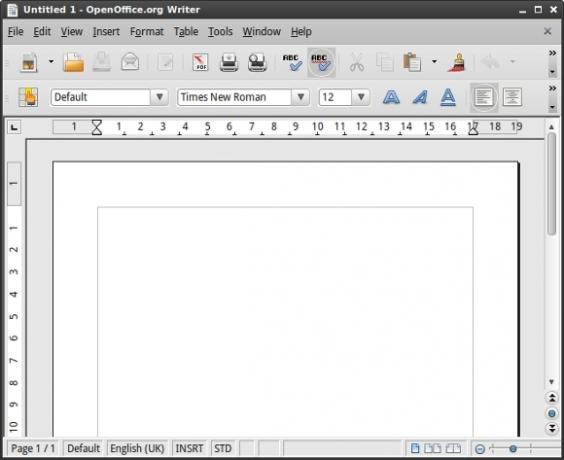The image size is (564, 460).
Task: Open the Tools menu
Action: click(x=220, y=32)
